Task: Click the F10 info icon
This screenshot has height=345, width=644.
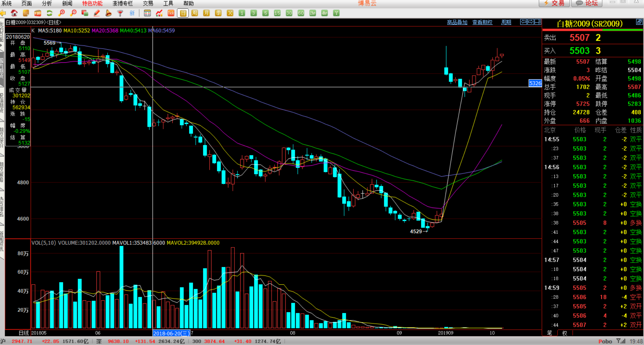Action: coord(38,13)
